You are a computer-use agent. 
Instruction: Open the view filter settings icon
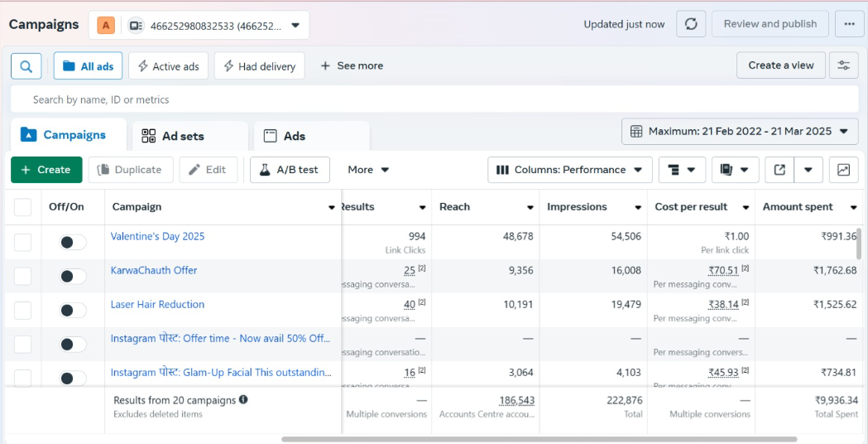pyautogui.click(x=843, y=65)
